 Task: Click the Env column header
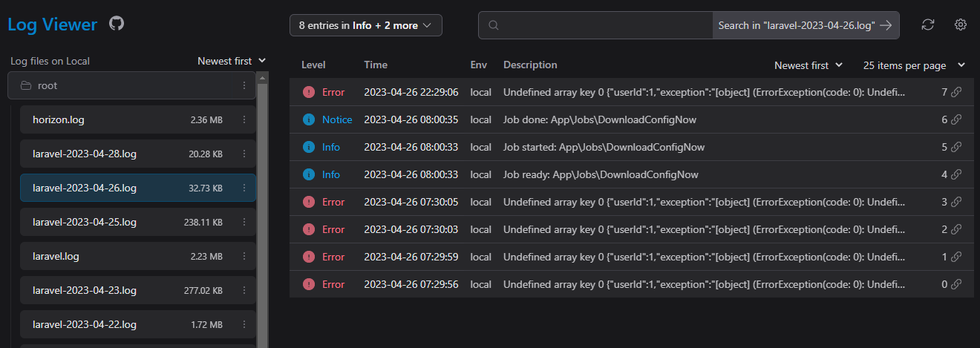479,65
